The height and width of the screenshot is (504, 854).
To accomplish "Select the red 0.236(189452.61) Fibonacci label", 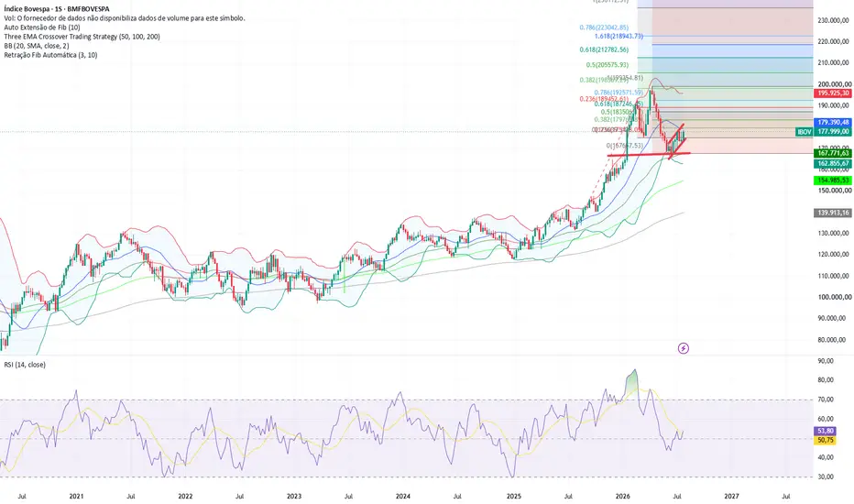I will click(x=604, y=99).
